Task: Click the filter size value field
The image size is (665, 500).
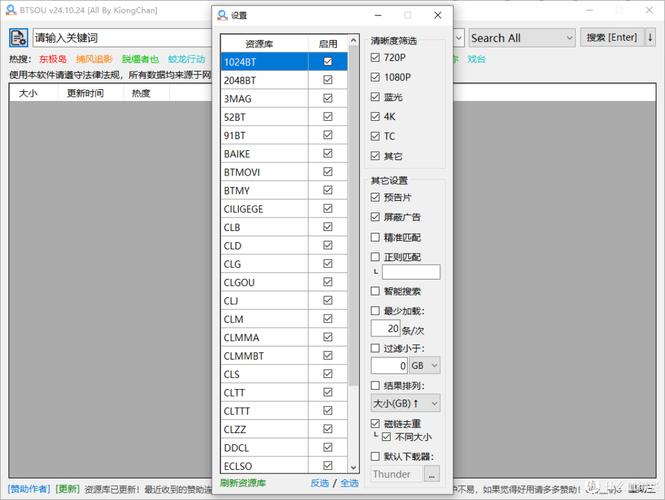Action: [x=389, y=366]
